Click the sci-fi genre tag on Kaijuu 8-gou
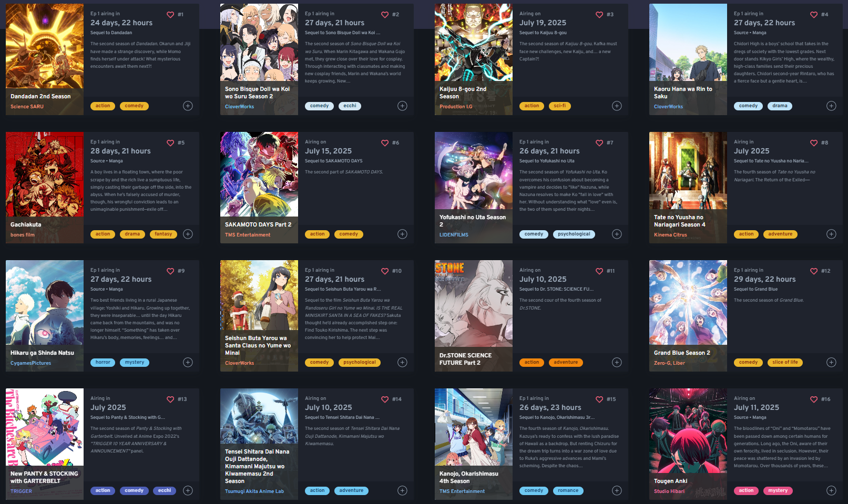Screen dimensions: 848x504 coord(560,106)
